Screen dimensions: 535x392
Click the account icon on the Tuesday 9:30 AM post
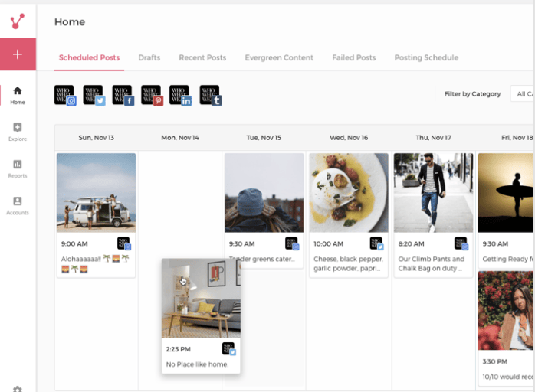(x=292, y=243)
